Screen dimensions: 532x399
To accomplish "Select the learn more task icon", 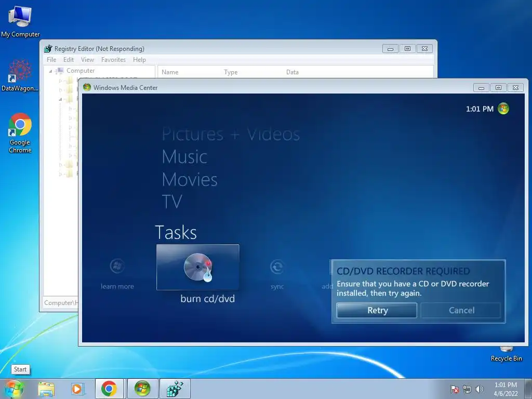I will pos(117,267).
